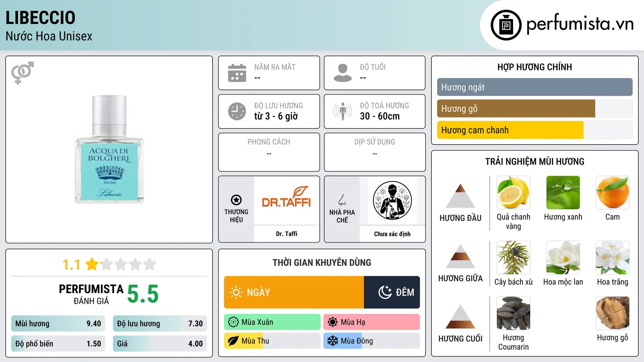This screenshot has width=644, height=362.
Task: Click the perfumer illustration icon
Action: coord(392,200)
